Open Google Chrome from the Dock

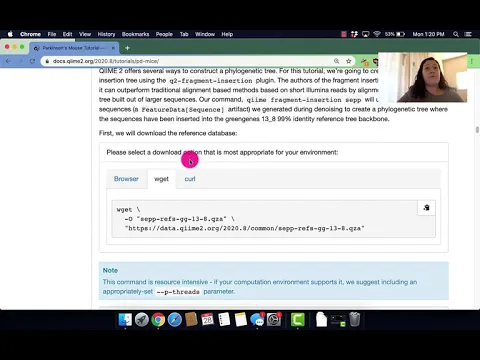(x=158, y=320)
